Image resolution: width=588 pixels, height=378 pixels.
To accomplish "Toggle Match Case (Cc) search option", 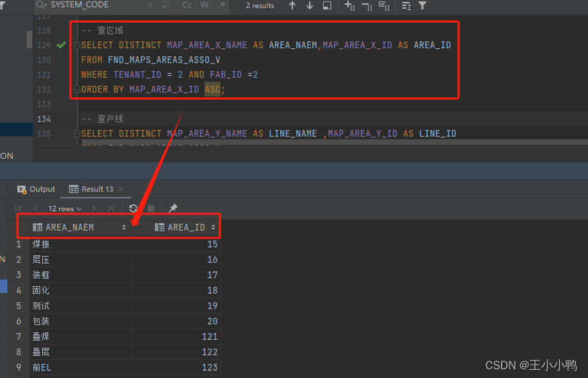I will coord(187,5).
